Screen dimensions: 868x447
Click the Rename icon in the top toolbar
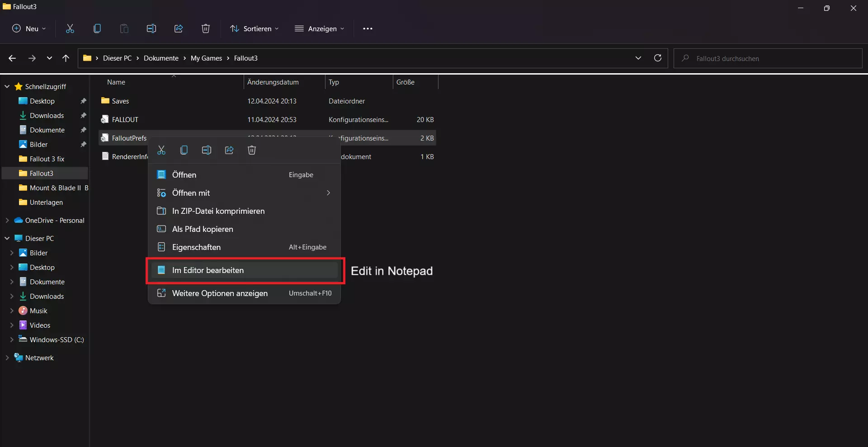click(x=151, y=28)
